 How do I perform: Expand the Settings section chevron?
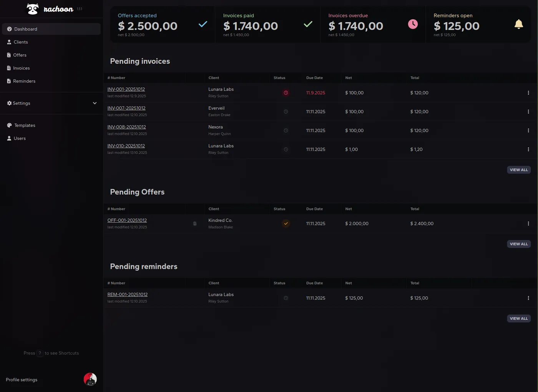(95, 103)
